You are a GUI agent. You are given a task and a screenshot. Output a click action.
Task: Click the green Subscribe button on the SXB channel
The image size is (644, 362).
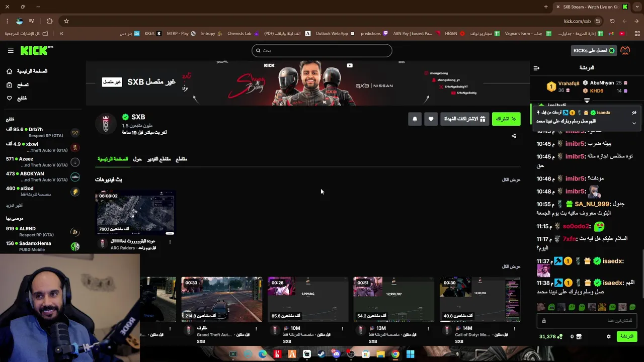click(x=506, y=119)
